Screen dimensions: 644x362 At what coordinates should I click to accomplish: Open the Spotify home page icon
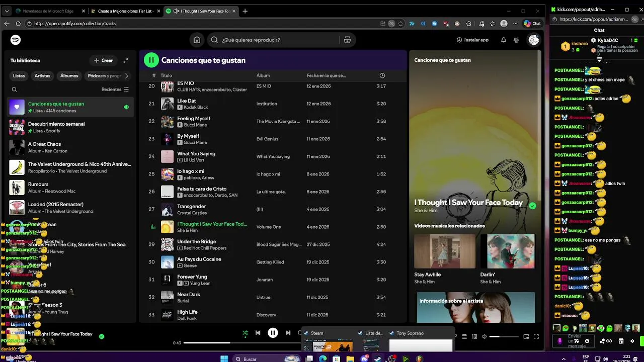(197, 40)
